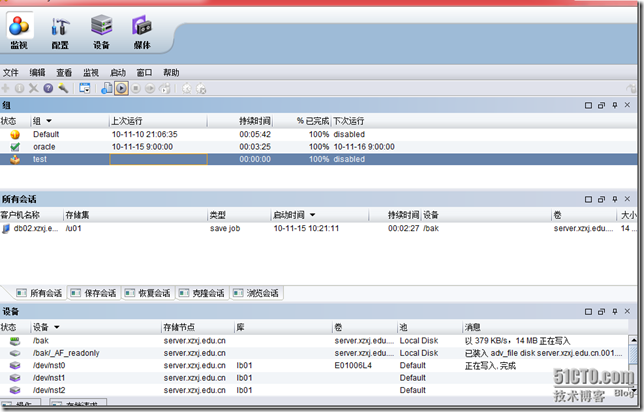The image size is (644, 412).
Task: Open the 媒体 (Media) view
Action: 142,32
